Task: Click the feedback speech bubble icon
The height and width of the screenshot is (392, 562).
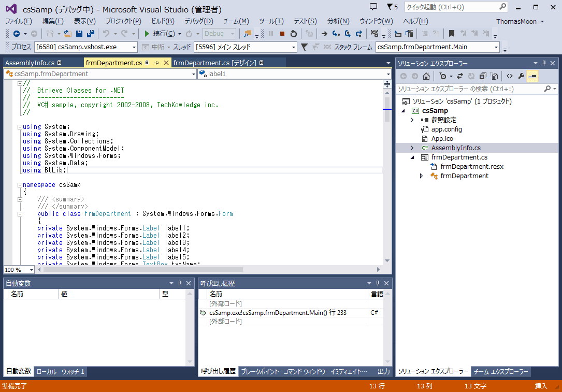Action: click(373, 7)
